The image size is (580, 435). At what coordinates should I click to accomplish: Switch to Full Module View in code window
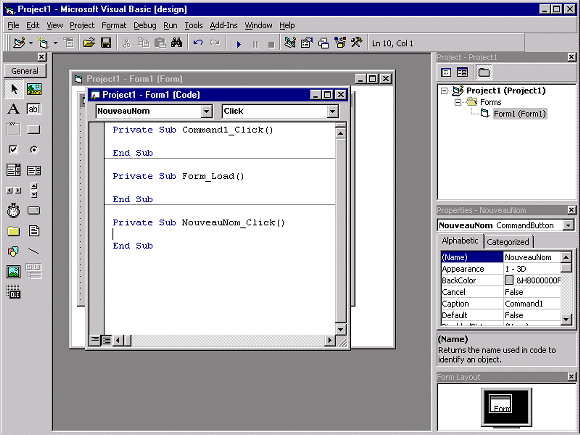click(107, 340)
